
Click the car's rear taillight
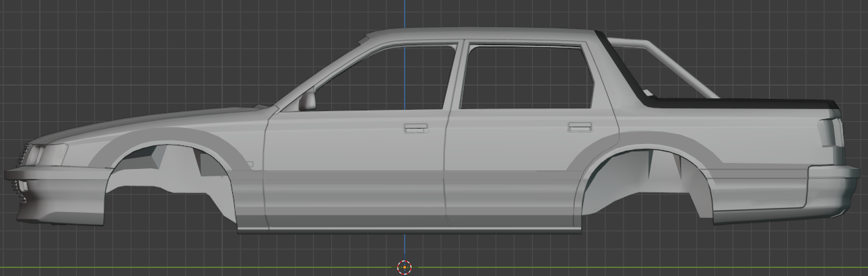pyautogui.click(x=831, y=133)
